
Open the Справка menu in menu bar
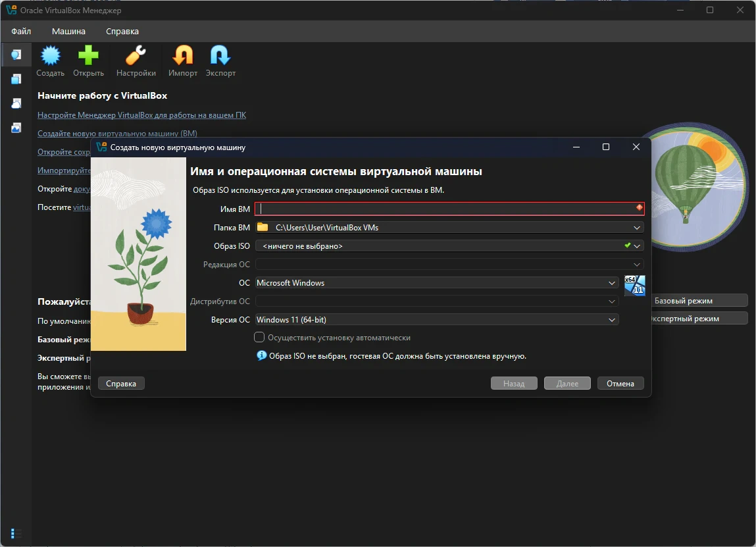[122, 32]
